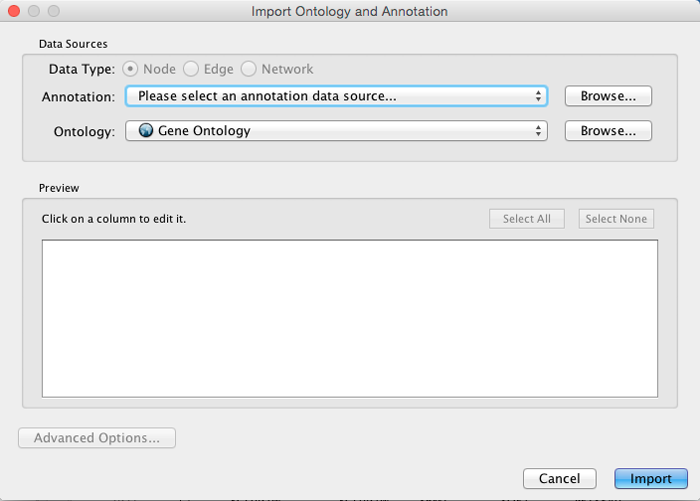Open the Annotation data source dropdown
This screenshot has width=700, height=501.
click(x=337, y=96)
